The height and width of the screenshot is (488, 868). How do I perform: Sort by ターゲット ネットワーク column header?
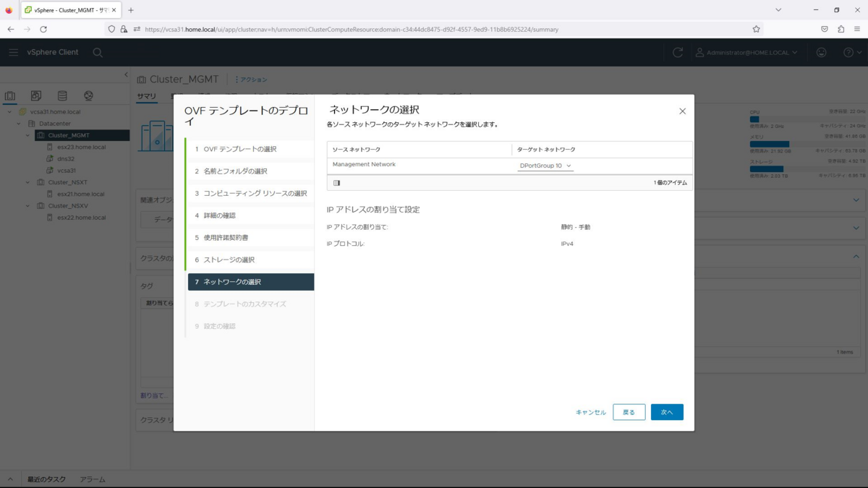coord(546,150)
